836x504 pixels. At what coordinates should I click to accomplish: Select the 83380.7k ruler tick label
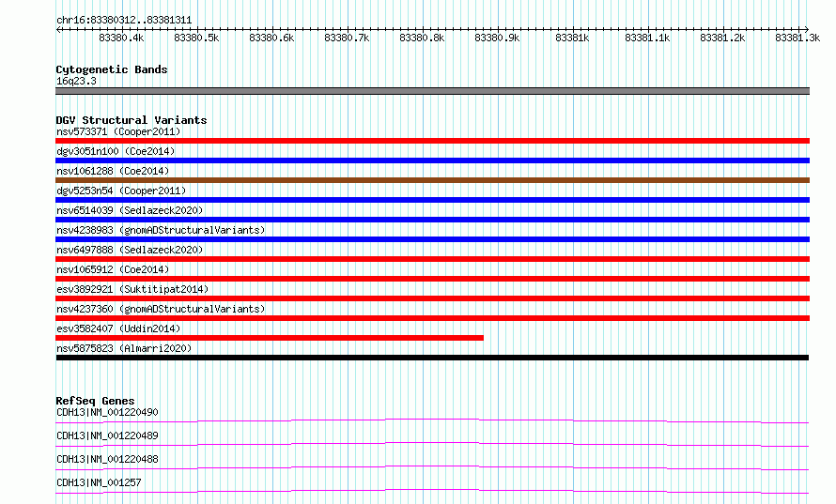(x=348, y=38)
